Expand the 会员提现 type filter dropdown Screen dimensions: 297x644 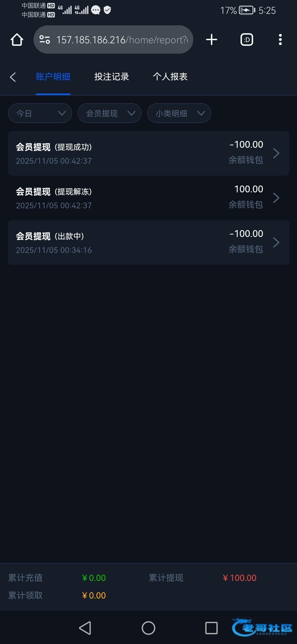pos(109,113)
